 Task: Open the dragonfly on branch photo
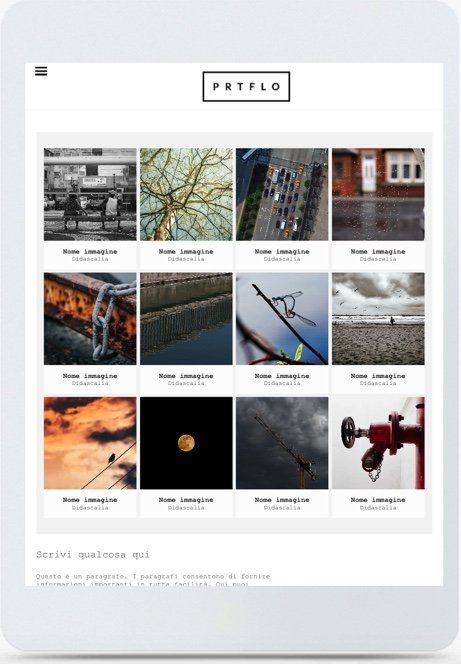pos(282,318)
